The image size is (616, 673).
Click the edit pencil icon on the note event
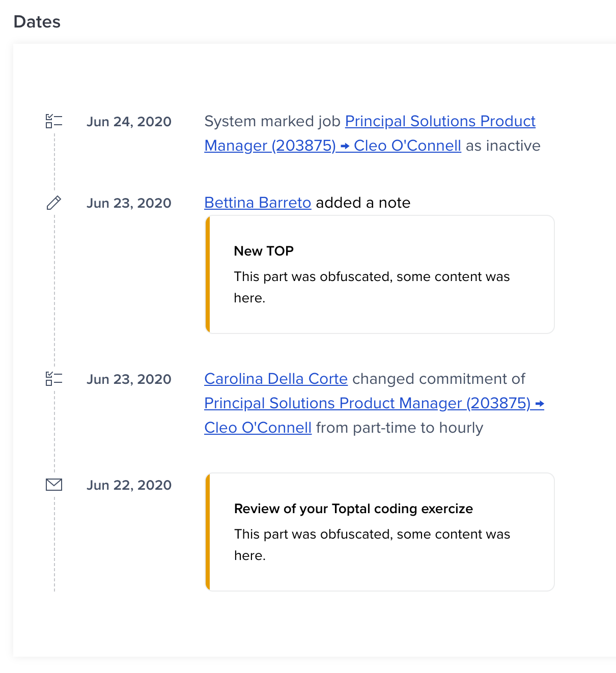click(53, 203)
